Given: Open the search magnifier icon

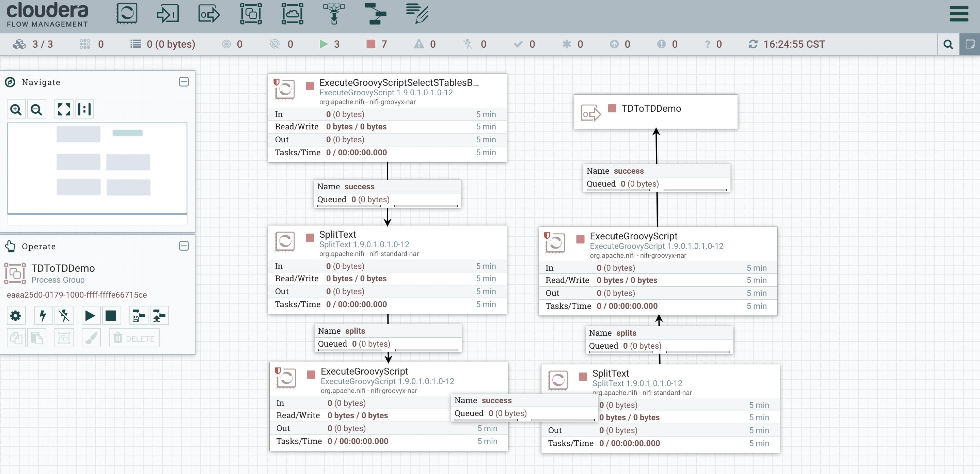Looking at the screenshot, I should [948, 45].
